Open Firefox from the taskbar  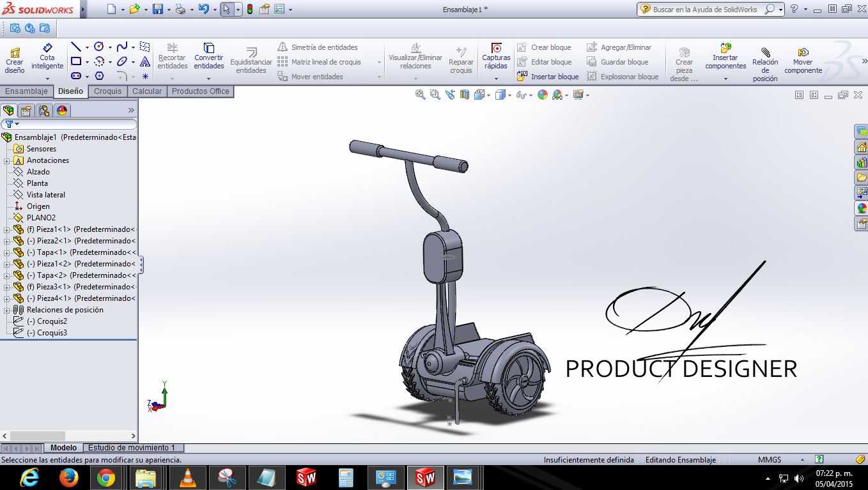[68, 478]
